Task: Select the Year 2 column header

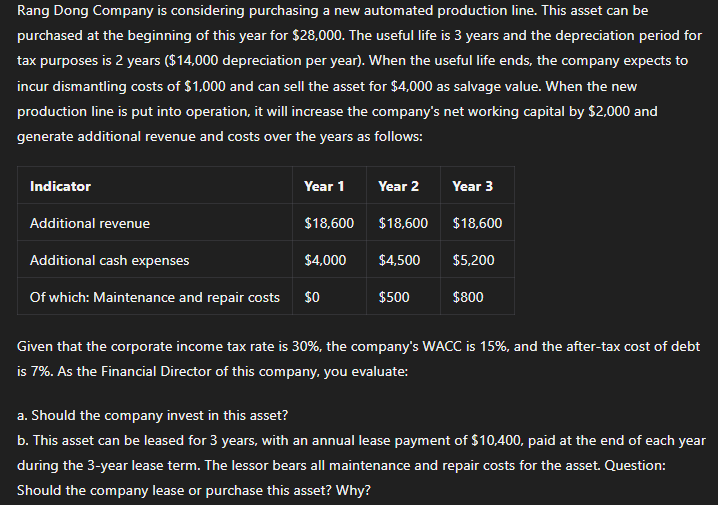Action: (398, 186)
